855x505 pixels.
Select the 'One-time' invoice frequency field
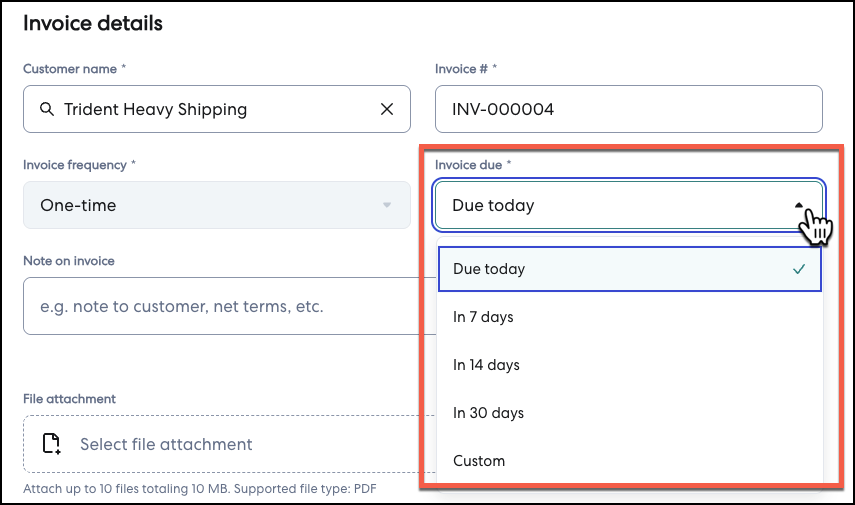click(x=200, y=205)
